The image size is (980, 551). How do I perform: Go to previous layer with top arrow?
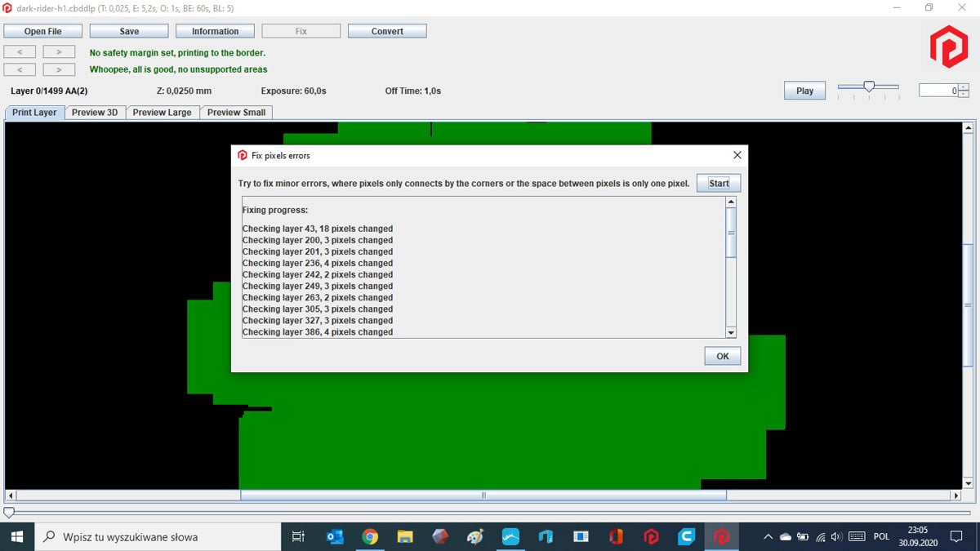(20, 51)
